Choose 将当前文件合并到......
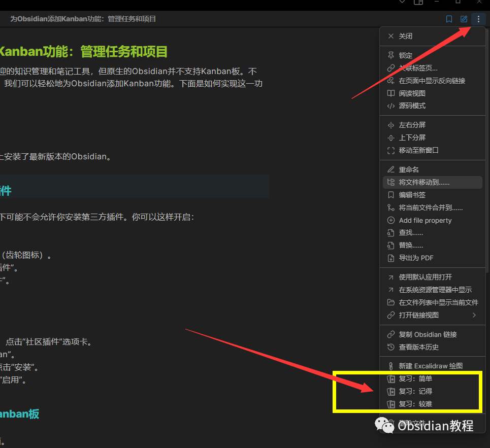 (x=433, y=208)
